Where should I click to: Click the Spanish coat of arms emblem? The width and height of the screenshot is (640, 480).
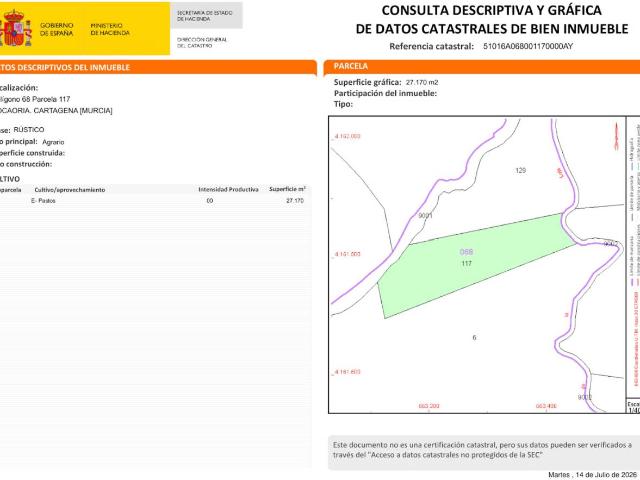[16, 29]
